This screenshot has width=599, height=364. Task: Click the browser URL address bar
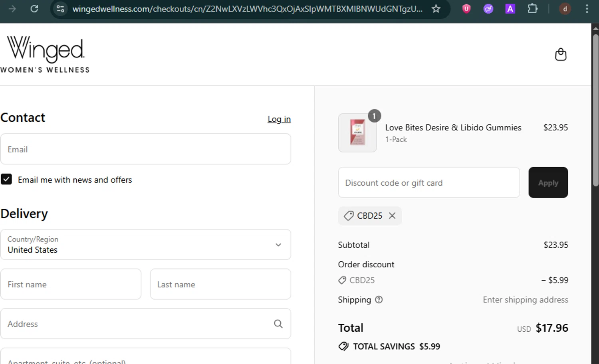pyautogui.click(x=247, y=8)
